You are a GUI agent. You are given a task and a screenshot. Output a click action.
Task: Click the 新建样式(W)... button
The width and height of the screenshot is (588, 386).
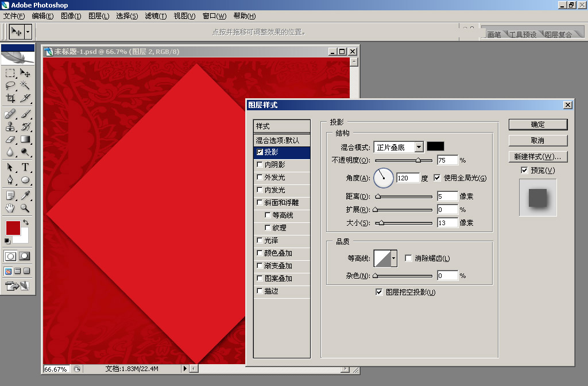(x=537, y=157)
